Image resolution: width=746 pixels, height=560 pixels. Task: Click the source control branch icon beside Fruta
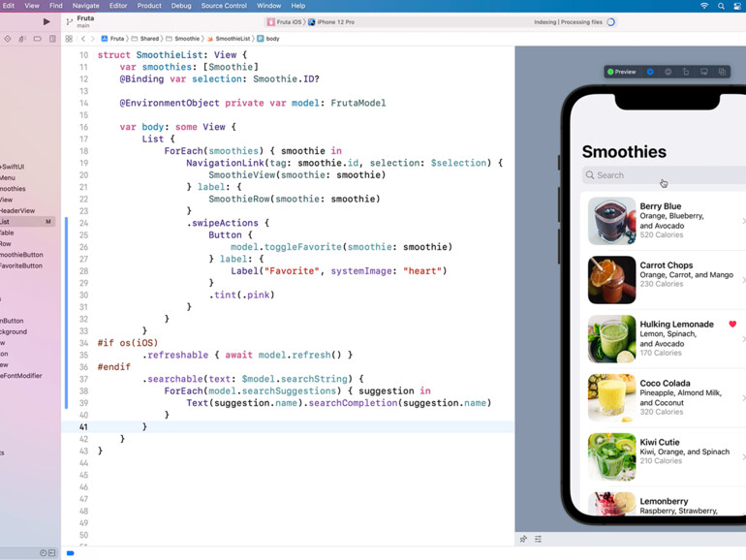70,21
